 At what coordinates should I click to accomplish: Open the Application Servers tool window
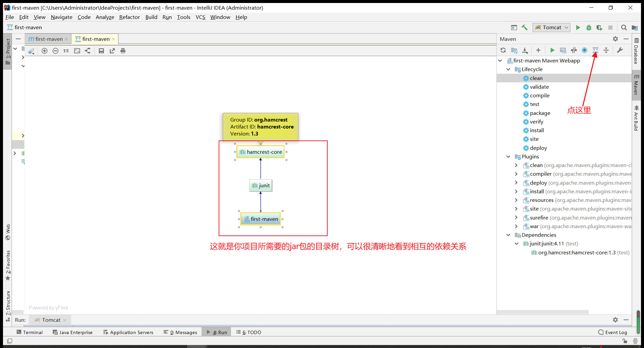click(128, 332)
